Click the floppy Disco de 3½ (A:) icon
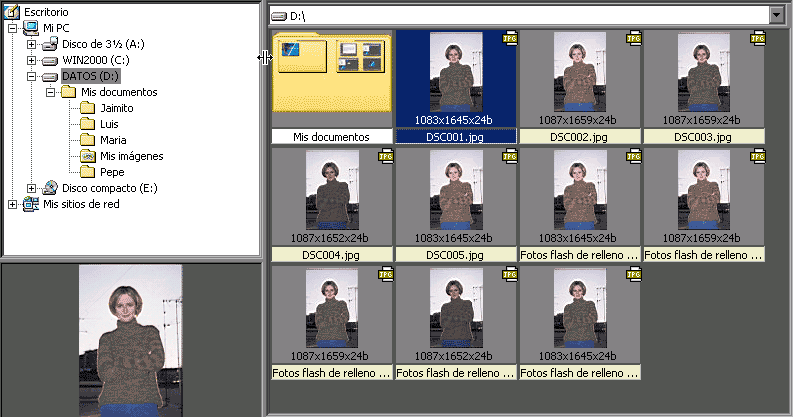The image size is (793, 417). point(50,44)
